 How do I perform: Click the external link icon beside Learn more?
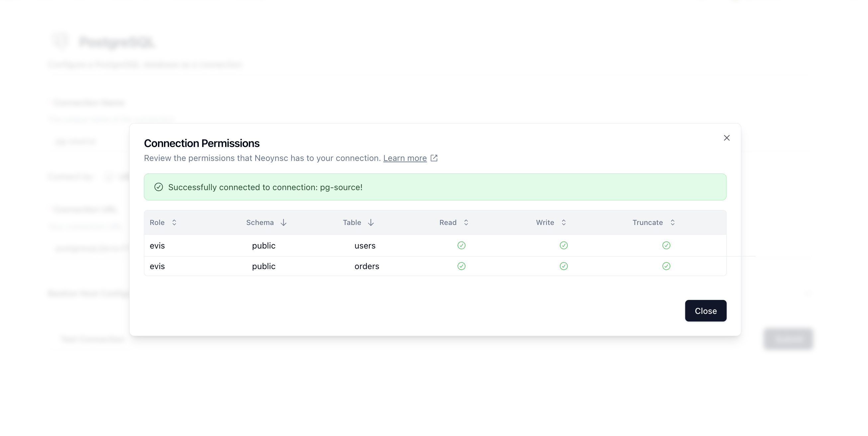434,158
